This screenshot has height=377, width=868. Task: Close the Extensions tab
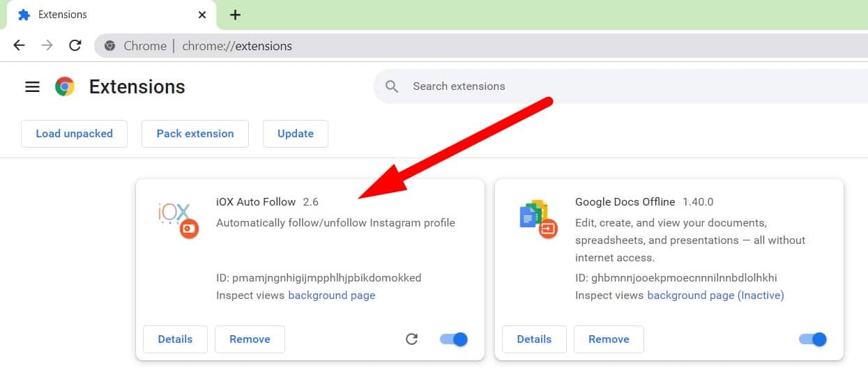pyautogui.click(x=202, y=15)
